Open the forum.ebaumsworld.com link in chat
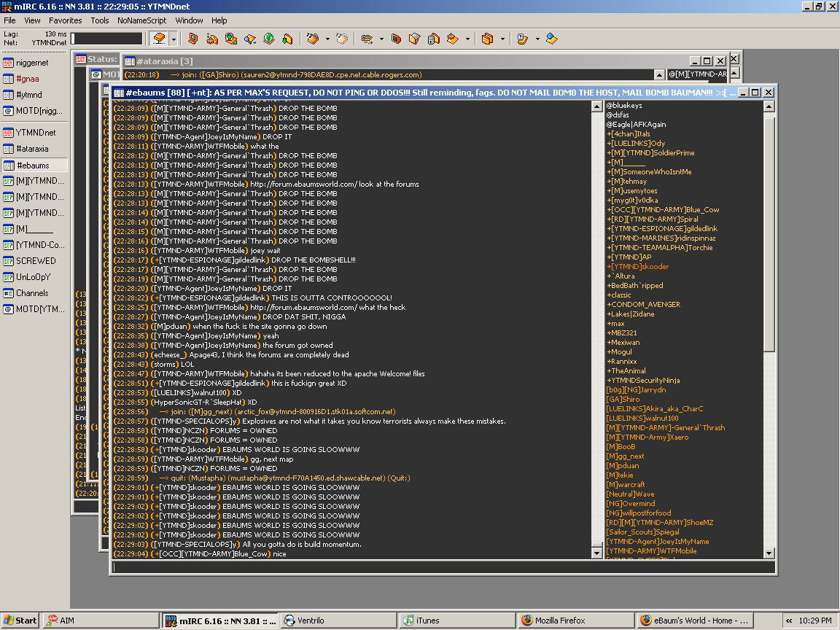The height and width of the screenshot is (630, 840). [x=303, y=184]
